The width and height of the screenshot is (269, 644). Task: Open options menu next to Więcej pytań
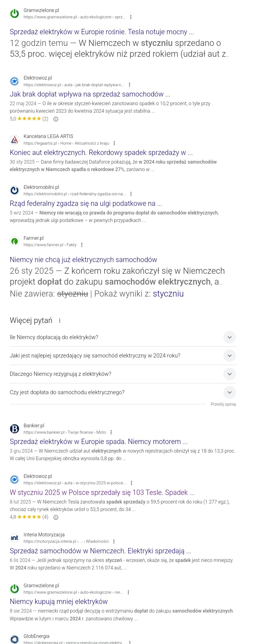(x=60, y=321)
